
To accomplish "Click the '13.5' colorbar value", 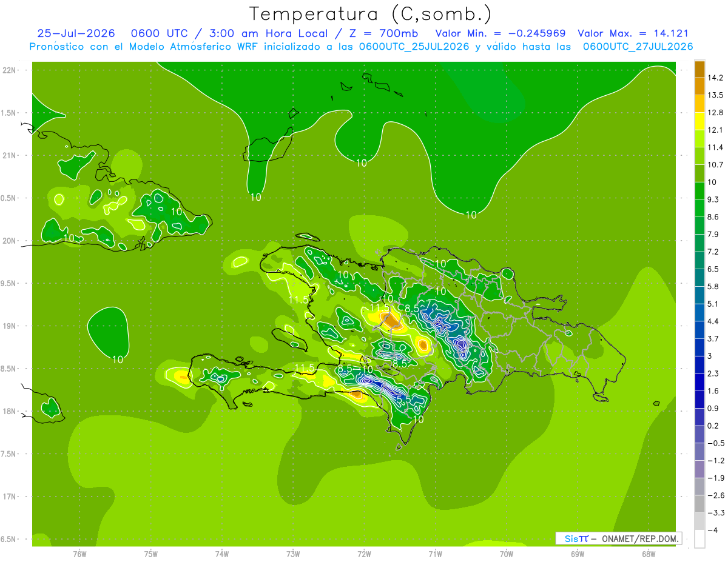I will coord(716,95).
